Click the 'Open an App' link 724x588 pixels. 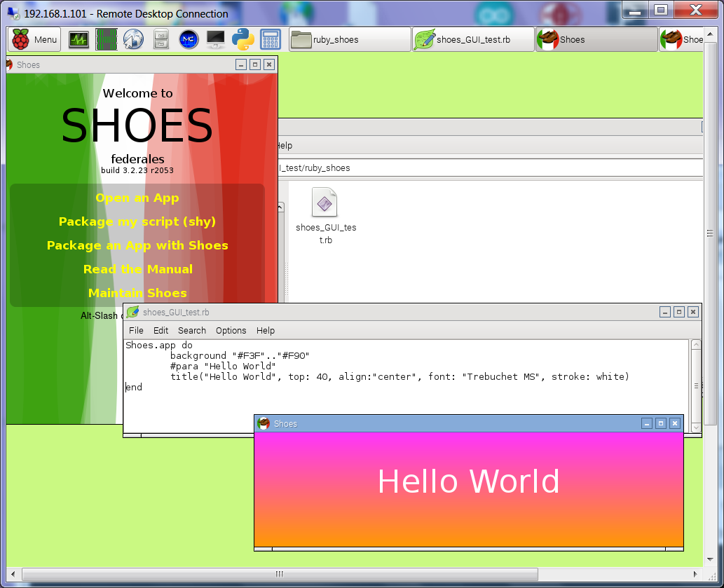tap(137, 198)
